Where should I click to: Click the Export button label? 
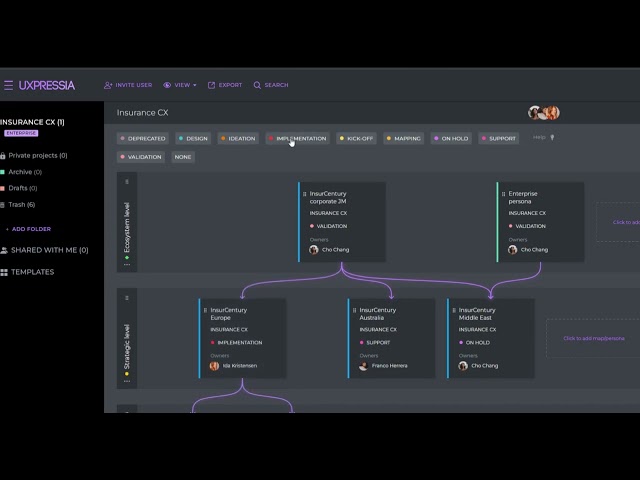[x=230, y=85]
